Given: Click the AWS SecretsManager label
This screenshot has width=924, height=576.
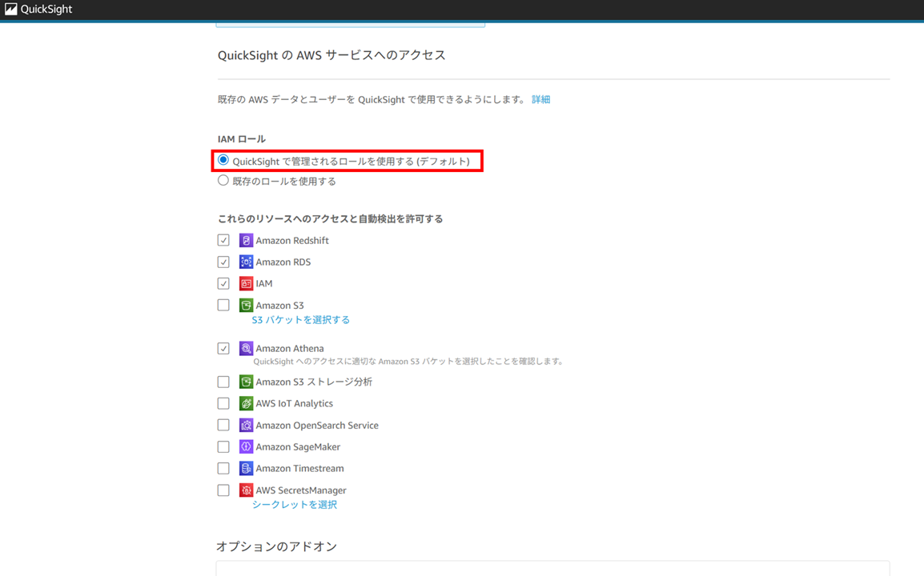Looking at the screenshot, I should 300,490.
